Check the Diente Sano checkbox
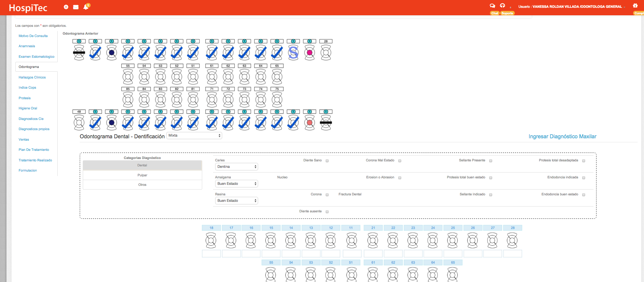Viewport: 644px width, 282px height. tap(327, 161)
